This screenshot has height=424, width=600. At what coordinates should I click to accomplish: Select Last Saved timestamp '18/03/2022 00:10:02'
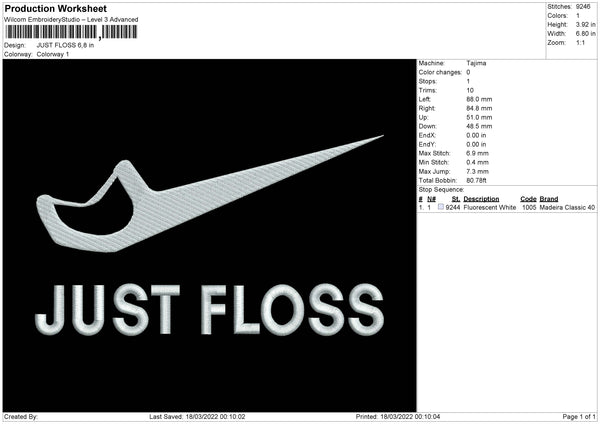tap(215, 417)
